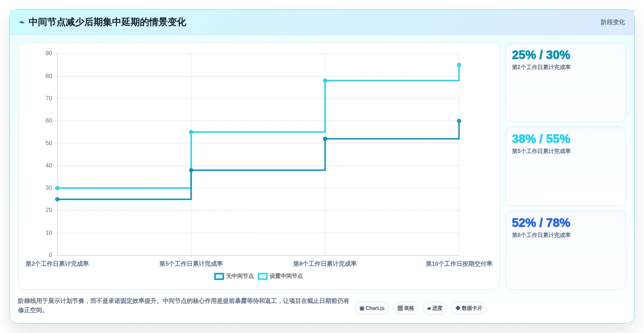
Task: Click the y-axis value 90
Action: tap(49, 54)
